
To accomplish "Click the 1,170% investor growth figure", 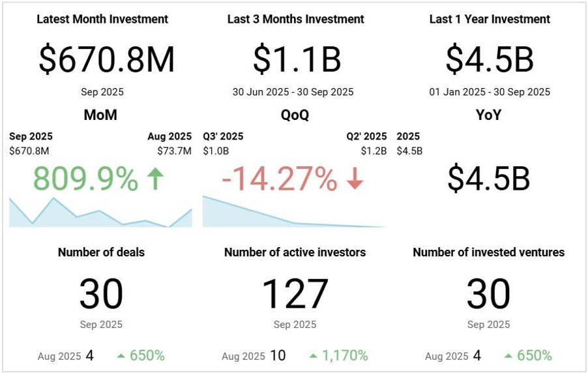I will click(344, 355).
